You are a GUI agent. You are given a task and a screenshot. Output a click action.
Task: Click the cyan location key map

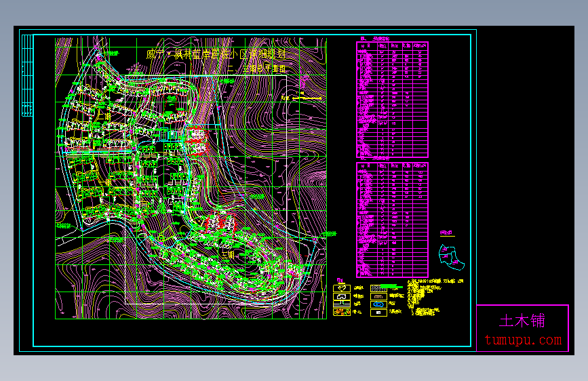(x=451, y=257)
